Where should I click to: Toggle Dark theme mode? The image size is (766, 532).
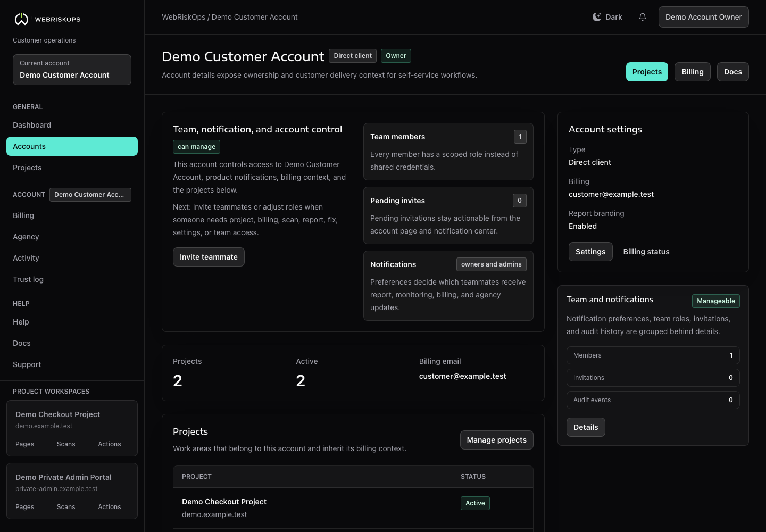(x=607, y=17)
